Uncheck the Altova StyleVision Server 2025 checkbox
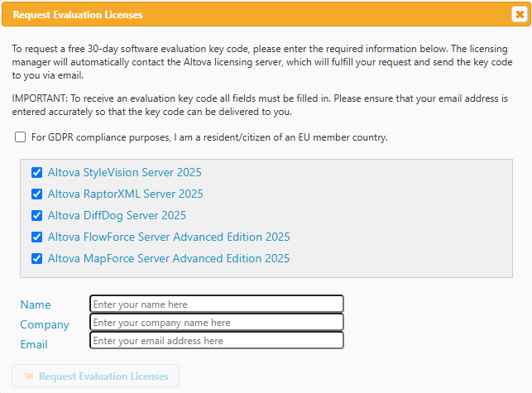 [x=36, y=173]
